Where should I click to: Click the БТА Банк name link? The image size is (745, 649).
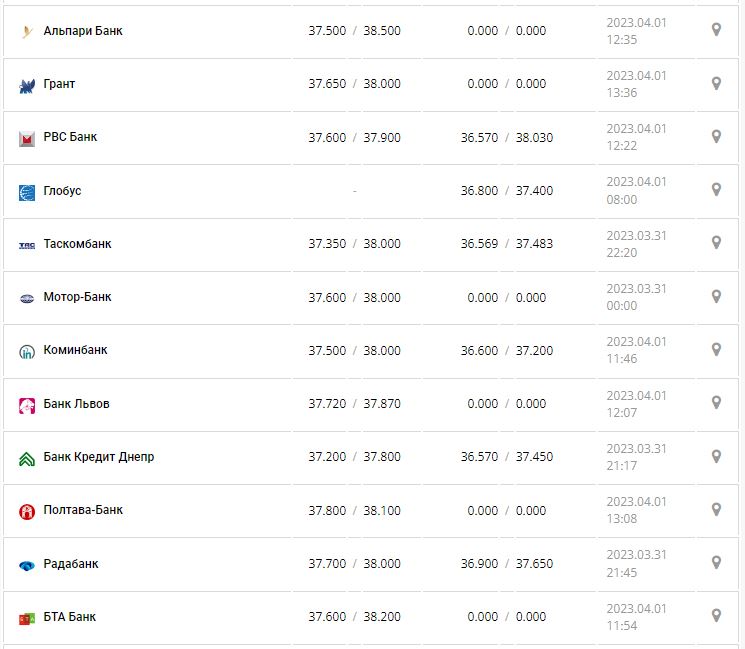tap(70, 617)
